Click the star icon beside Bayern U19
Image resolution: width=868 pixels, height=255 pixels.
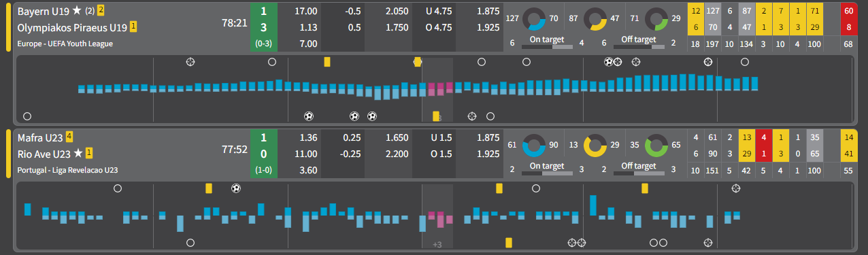(x=77, y=11)
